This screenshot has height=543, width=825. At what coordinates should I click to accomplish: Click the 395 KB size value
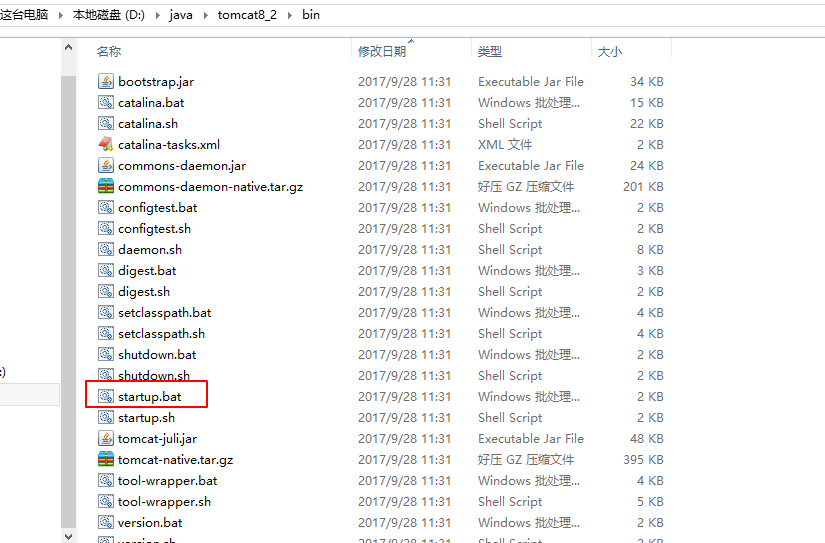(643, 459)
